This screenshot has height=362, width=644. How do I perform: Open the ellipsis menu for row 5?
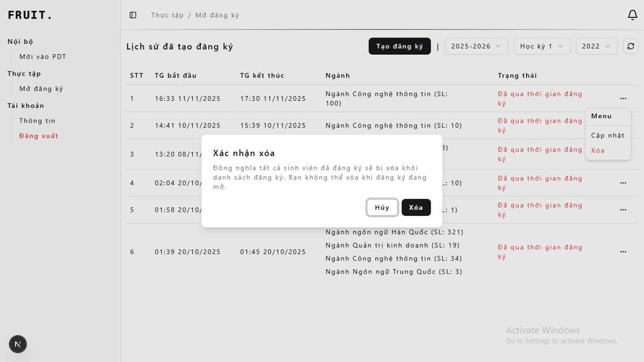coord(623,210)
